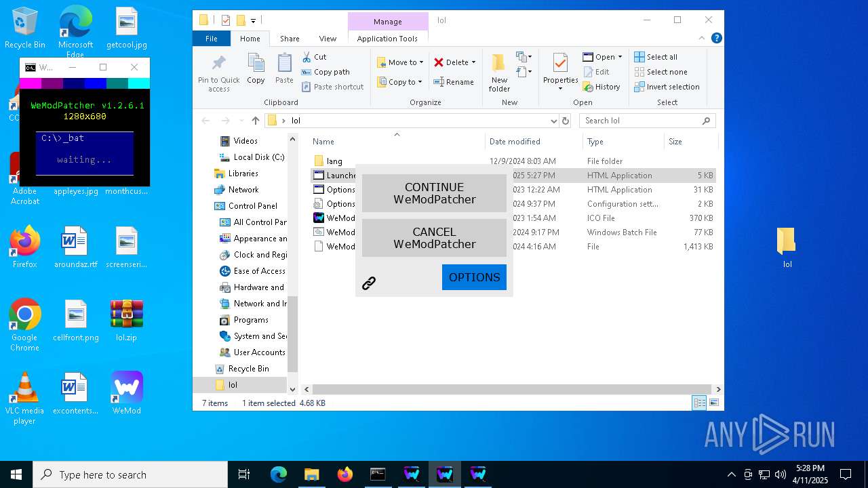Image resolution: width=868 pixels, height=488 pixels.
Task: Open Task View on taskbar
Action: pos(244,474)
